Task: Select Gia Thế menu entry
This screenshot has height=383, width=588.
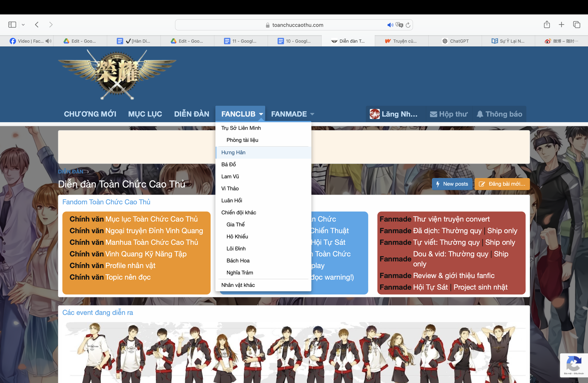Action: point(263,224)
